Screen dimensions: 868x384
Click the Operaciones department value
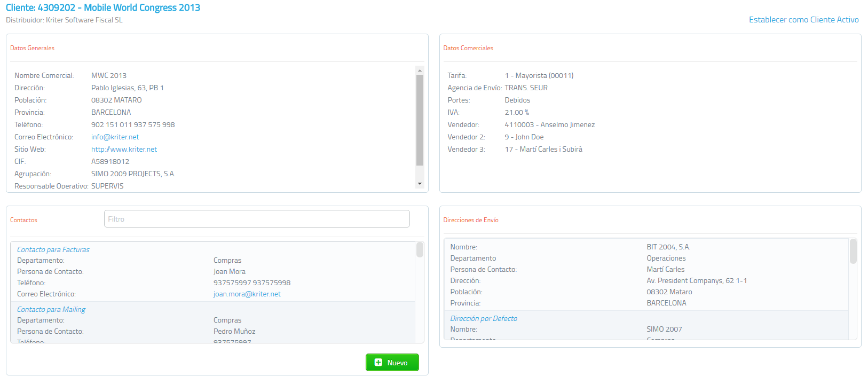point(666,258)
